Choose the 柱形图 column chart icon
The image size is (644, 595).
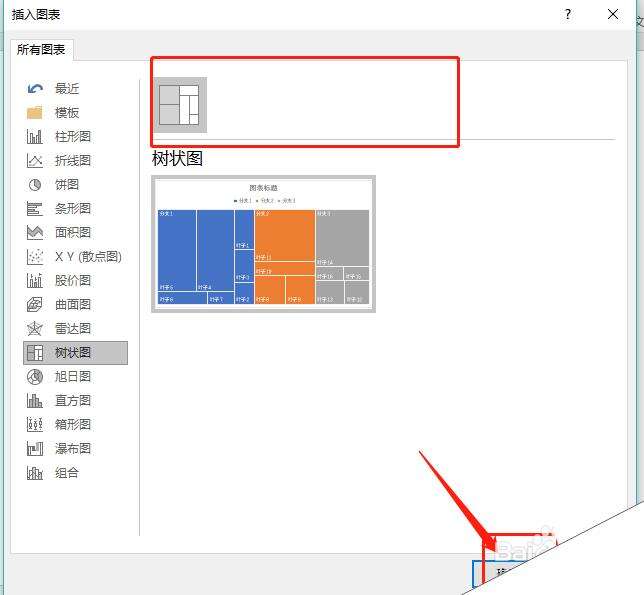35,136
